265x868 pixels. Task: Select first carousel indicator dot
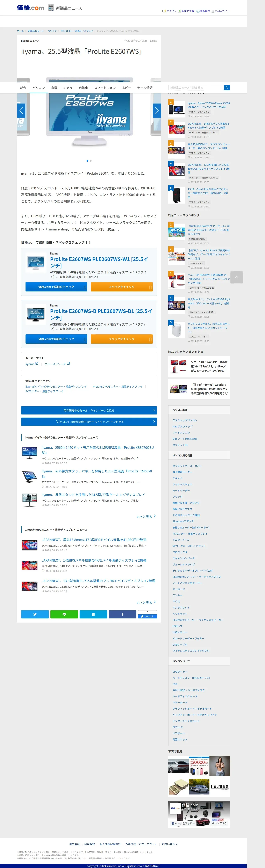pos(87,161)
